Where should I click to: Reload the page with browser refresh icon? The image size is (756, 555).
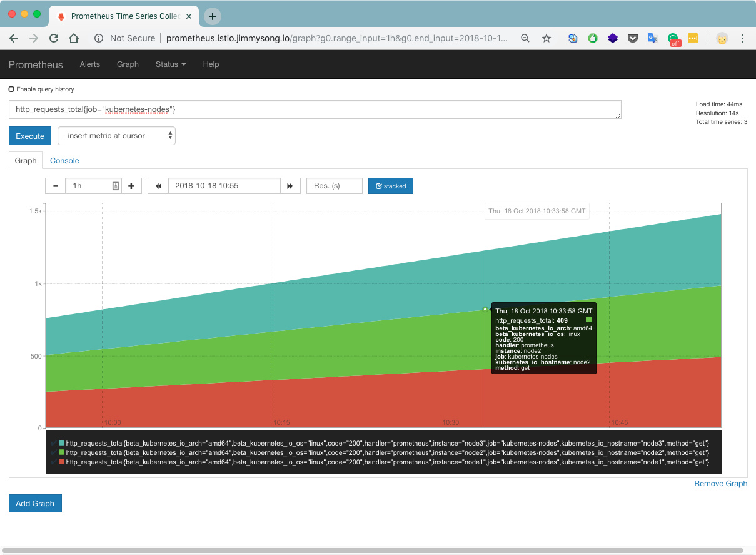click(54, 38)
